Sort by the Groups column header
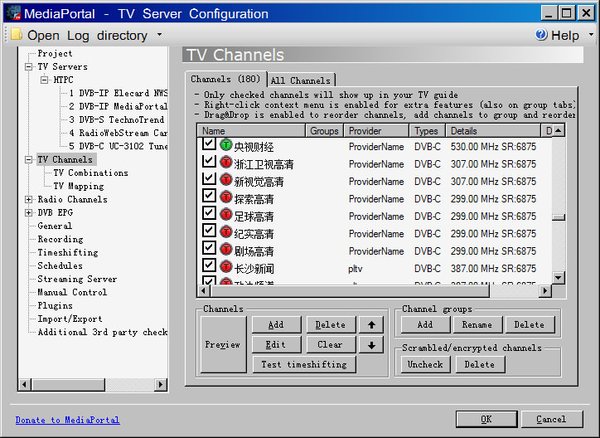 click(324, 131)
